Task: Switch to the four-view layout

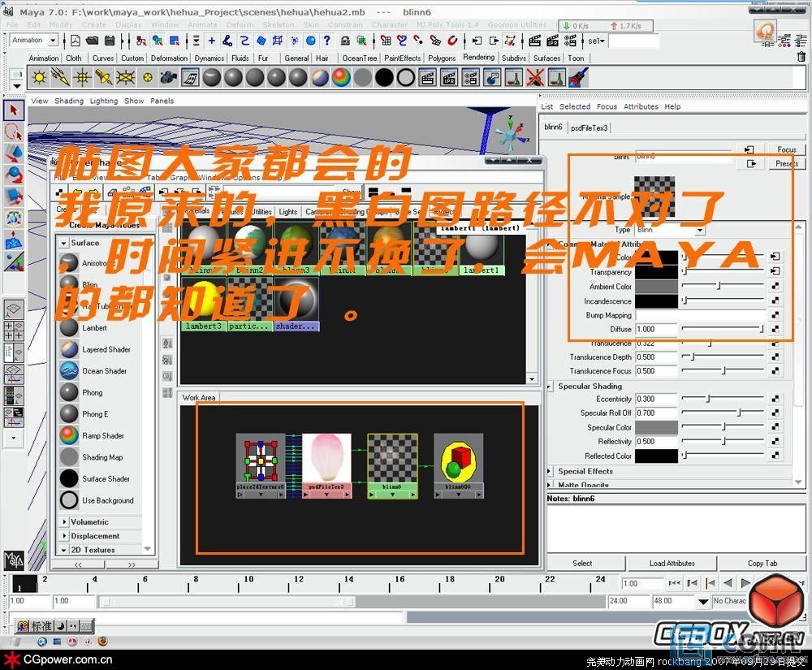Action: 14,331
